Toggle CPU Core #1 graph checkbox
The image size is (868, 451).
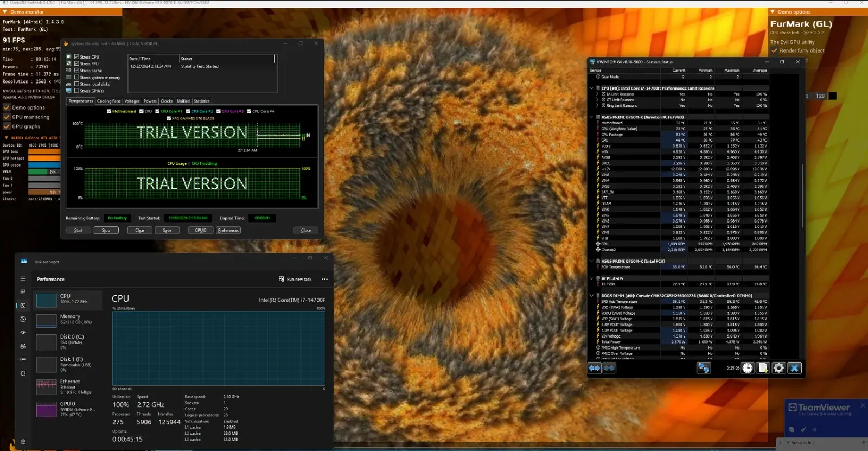[x=157, y=111]
